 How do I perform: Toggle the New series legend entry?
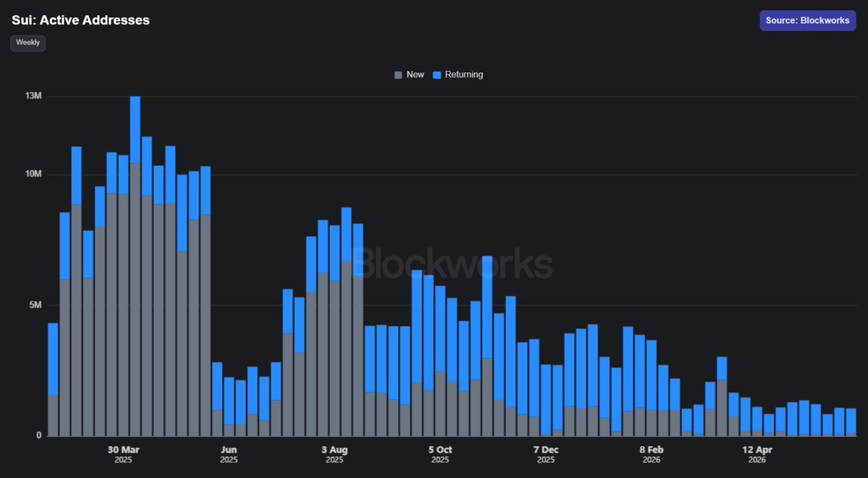409,74
